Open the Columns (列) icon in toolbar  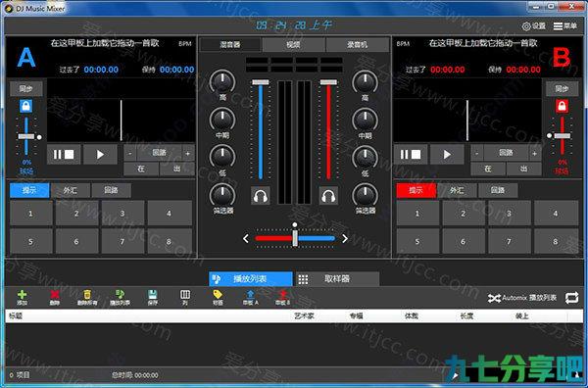[185, 295]
